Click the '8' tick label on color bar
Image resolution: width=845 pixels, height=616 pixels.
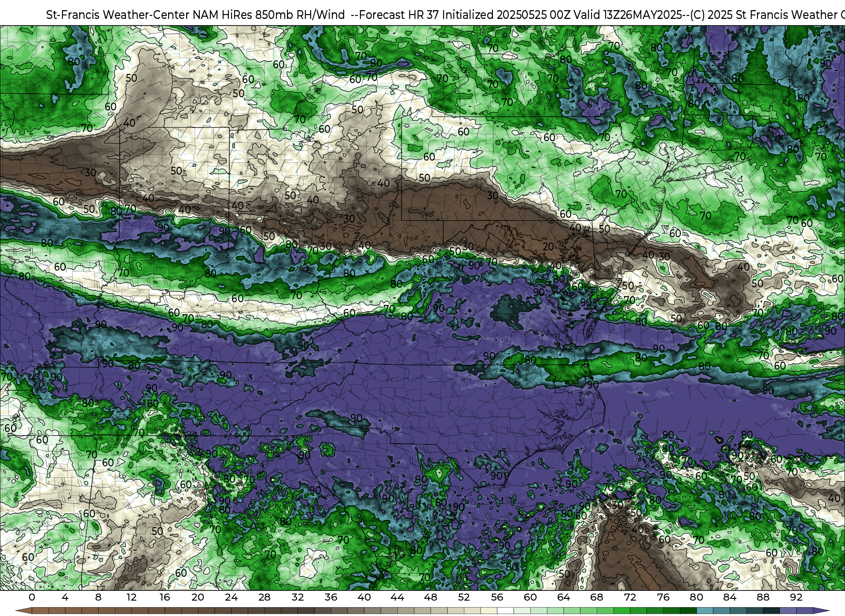(x=98, y=598)
